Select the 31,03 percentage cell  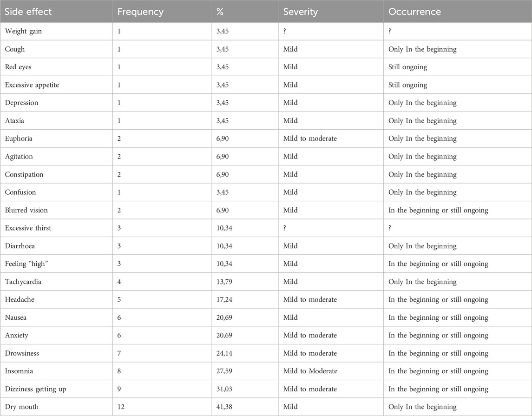pyautogui.click(x=225, y=389)
